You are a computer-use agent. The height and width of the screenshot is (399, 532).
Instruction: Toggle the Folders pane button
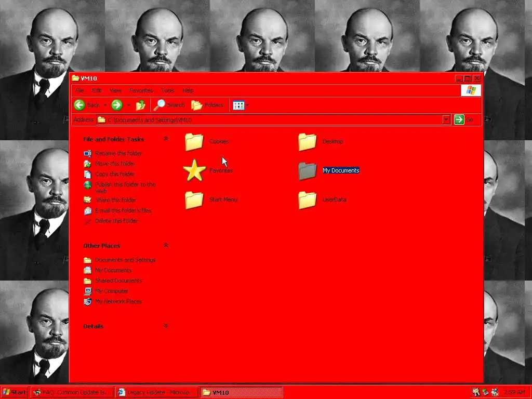click(x=207, y=105)
